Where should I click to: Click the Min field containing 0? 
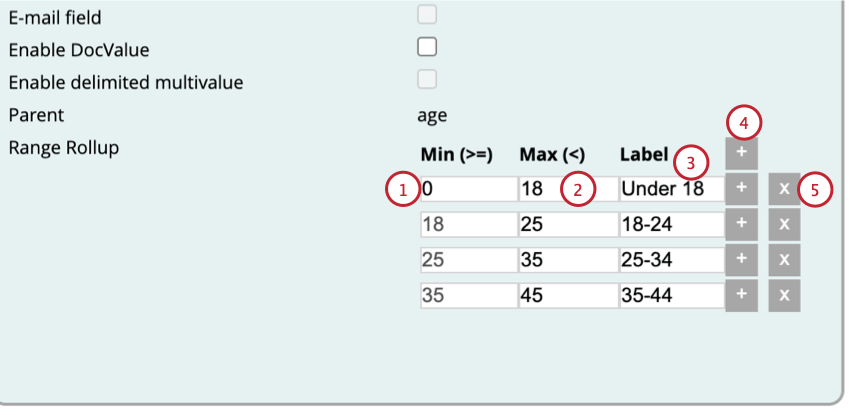point(465,189)
